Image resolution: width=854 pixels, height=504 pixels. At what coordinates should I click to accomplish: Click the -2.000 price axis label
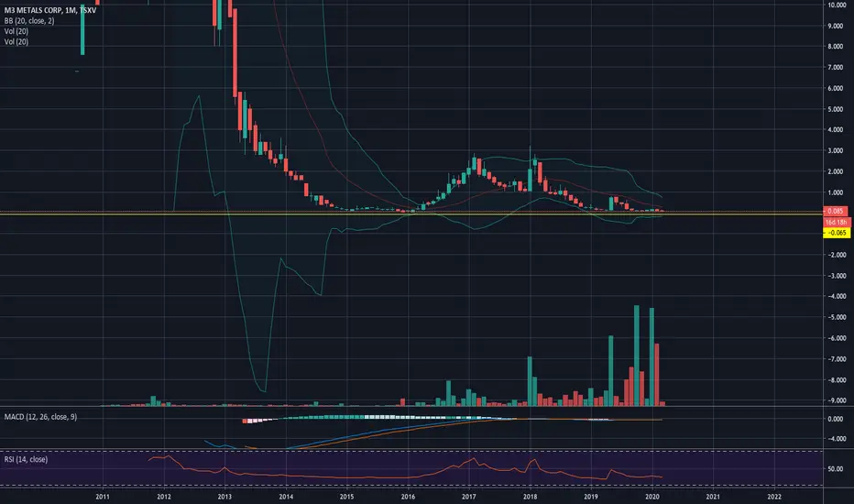(x=836, y=255)
